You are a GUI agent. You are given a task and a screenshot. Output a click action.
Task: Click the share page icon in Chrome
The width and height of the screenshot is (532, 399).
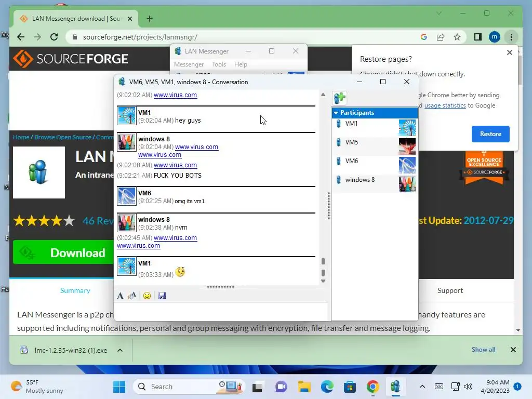tap(441, 37)
